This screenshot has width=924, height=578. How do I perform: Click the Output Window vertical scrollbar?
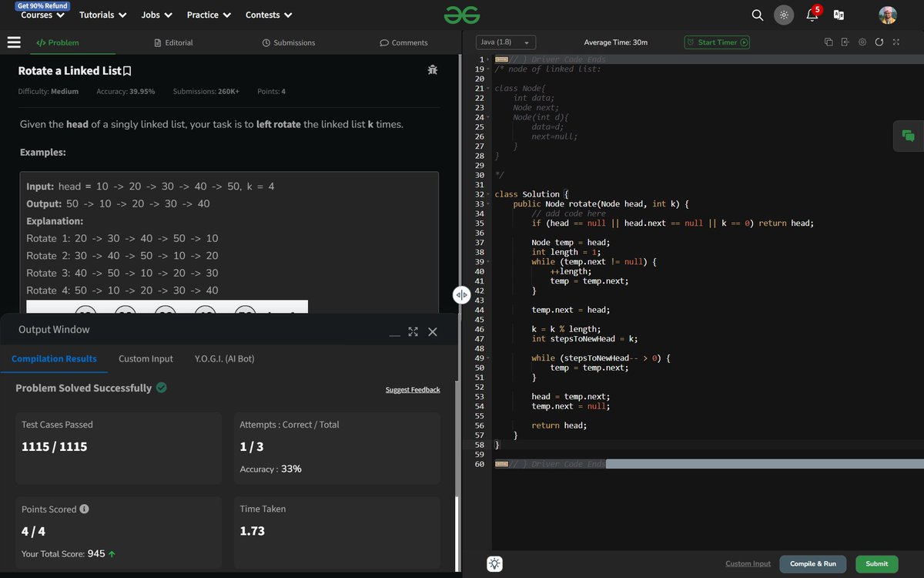click(457, 478)
